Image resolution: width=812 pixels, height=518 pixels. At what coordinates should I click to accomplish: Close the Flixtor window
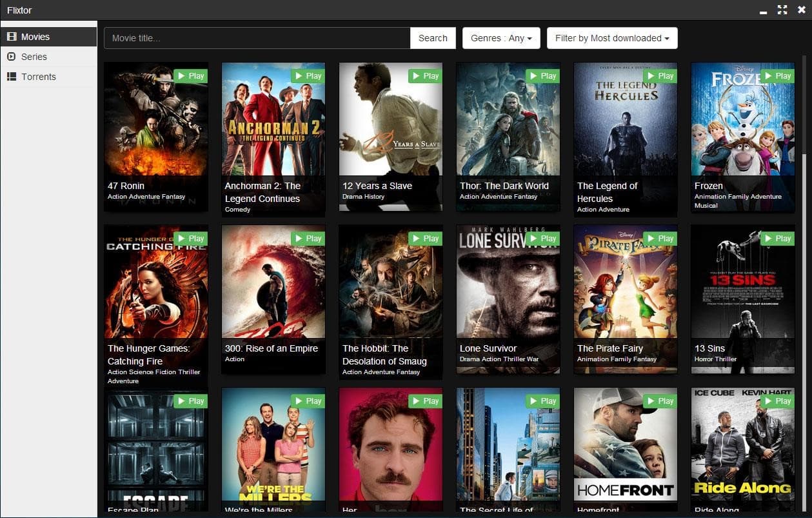[x=802, y=10]
